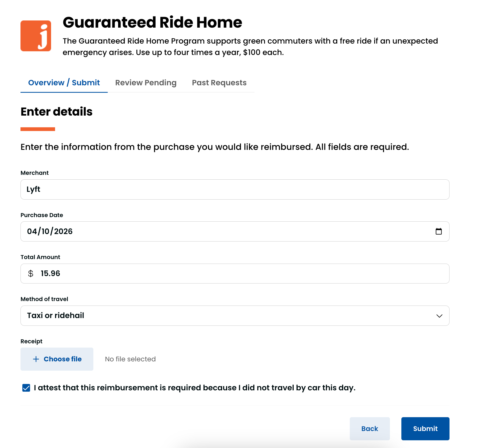The height and width of the screenshot is (448, 491).
Task: Open the Taxi or ridehail dropdown
Action: (x=234, y=316)
